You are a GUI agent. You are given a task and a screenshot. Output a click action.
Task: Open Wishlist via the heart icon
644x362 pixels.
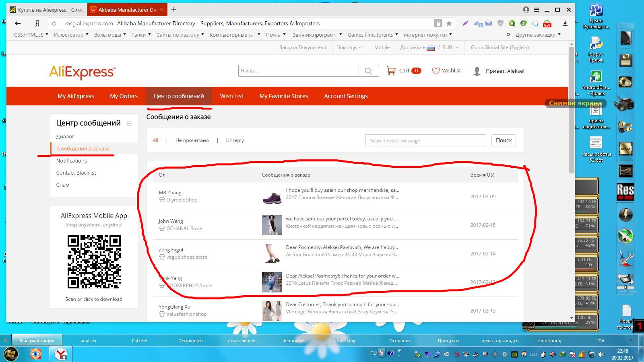click(436, 71)
